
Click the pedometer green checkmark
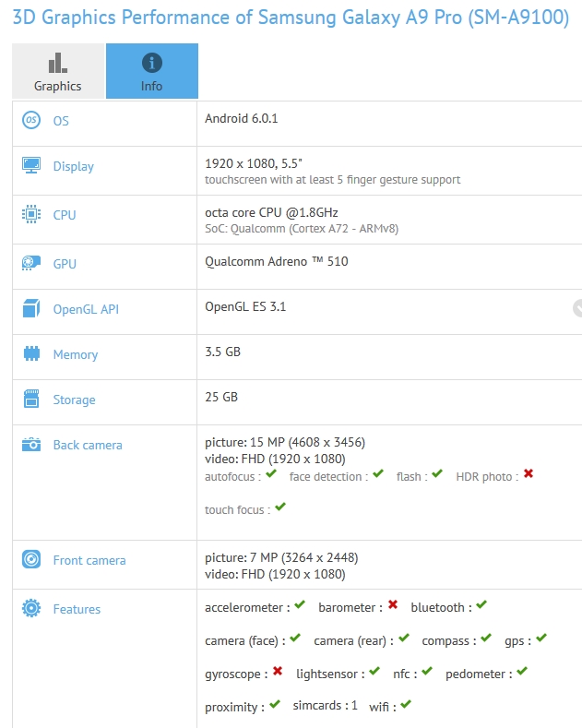pyautogui.click(x=522, y=671)
